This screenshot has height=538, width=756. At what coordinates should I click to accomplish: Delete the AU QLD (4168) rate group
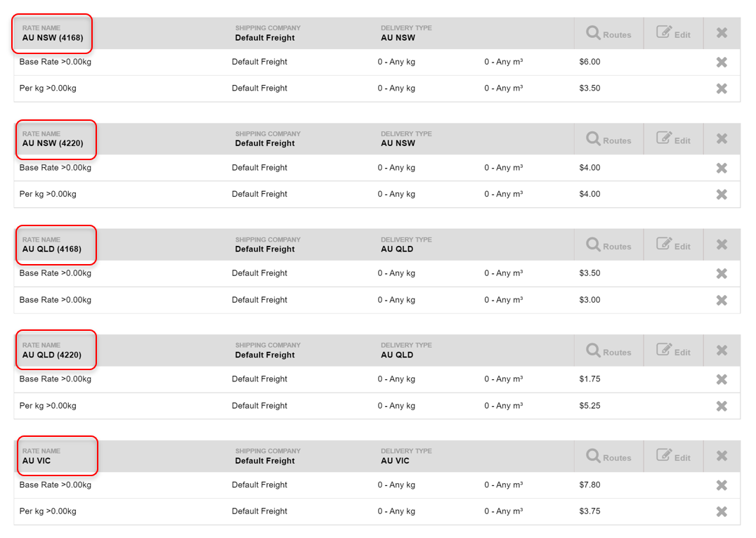coord(722,245)
